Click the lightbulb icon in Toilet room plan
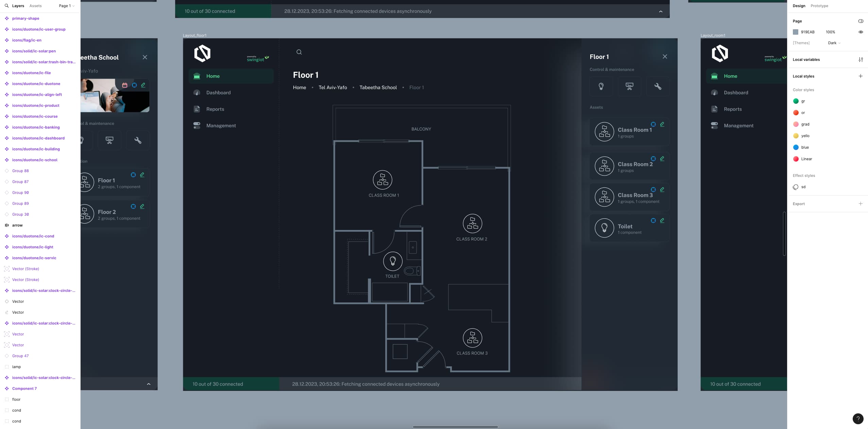Screen dimensions: 868x429 [x=392, y=261]
